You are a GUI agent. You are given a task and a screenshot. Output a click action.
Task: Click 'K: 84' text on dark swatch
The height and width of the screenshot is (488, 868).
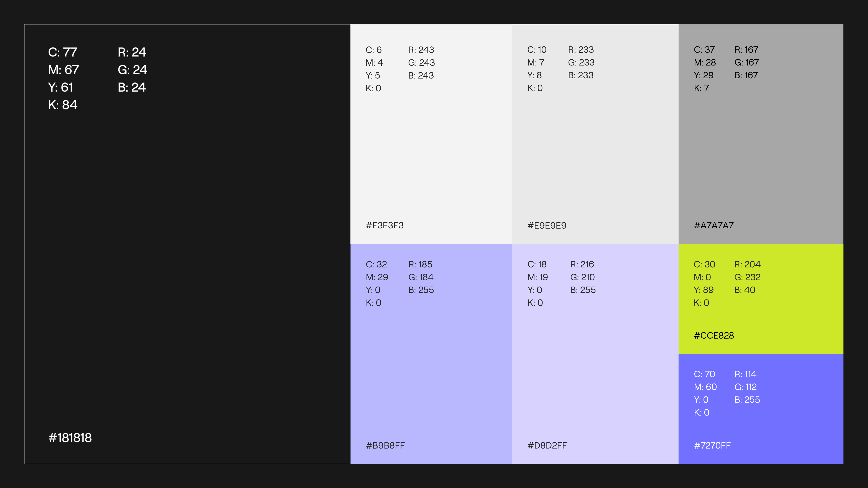tap(63, 105)
